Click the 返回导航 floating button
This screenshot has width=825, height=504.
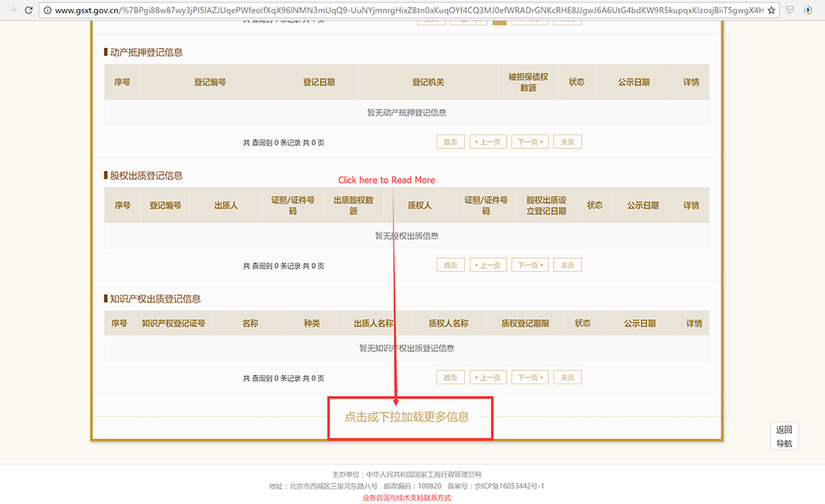point(784,436)
